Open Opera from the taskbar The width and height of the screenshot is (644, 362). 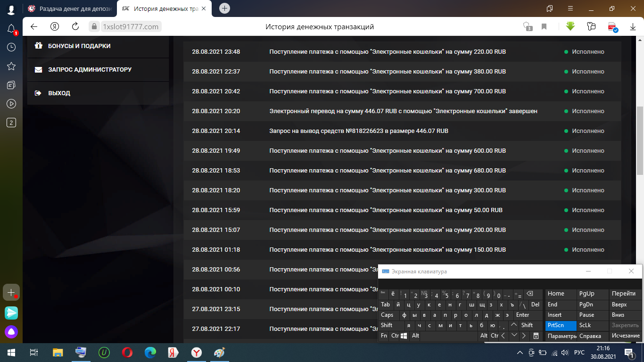[127, 352]
